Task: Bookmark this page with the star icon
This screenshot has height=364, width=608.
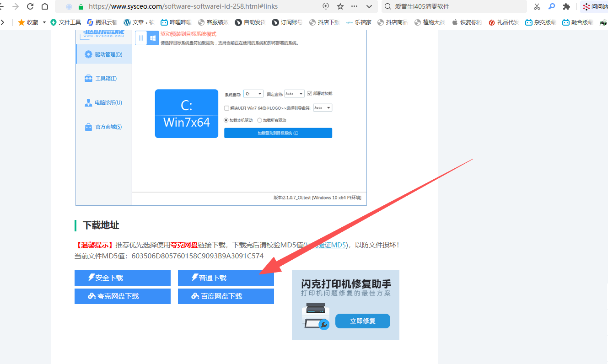Action: (x=340, y=6)
